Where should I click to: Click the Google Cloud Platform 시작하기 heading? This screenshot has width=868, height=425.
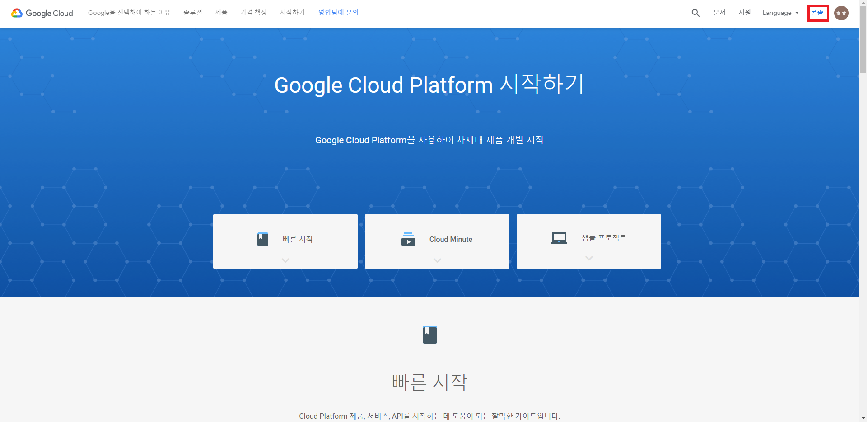(429, 85)
